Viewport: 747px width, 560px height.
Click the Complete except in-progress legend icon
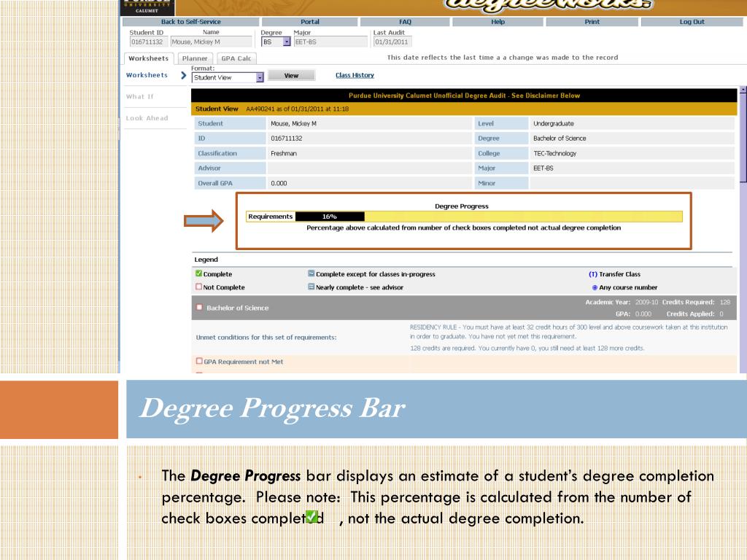tap(311, 273)
